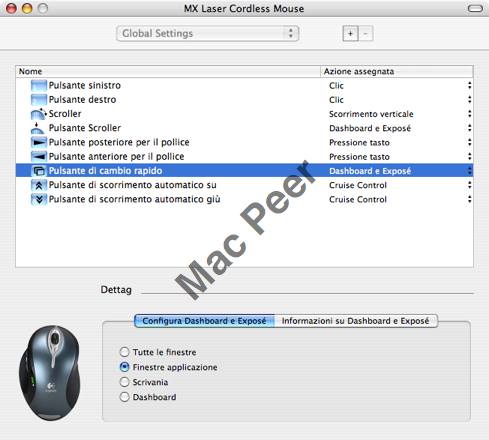Open action dropdown for Pulsante anteriore pollice
The height and width of the screenshot is (440, 489).
coord(469,156)
